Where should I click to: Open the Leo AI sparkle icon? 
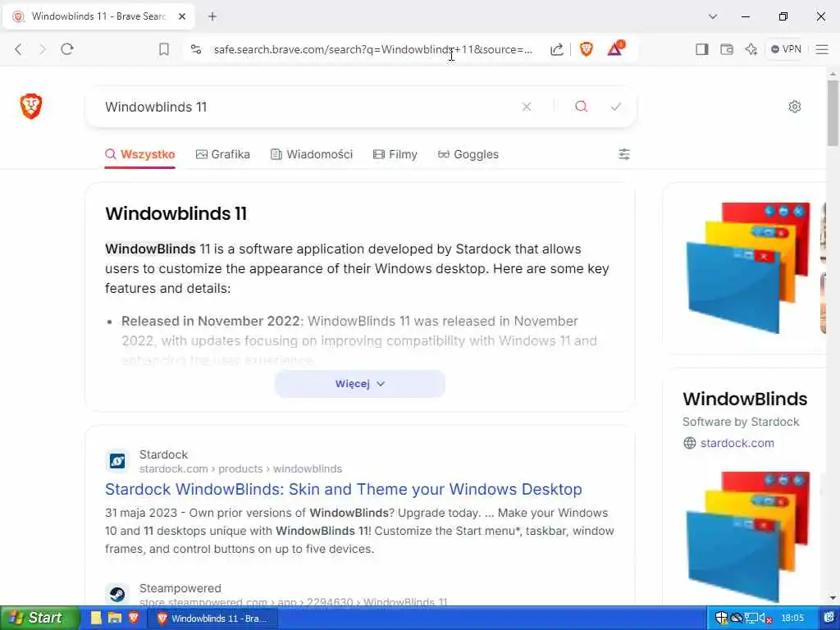(x=751, y=49)
